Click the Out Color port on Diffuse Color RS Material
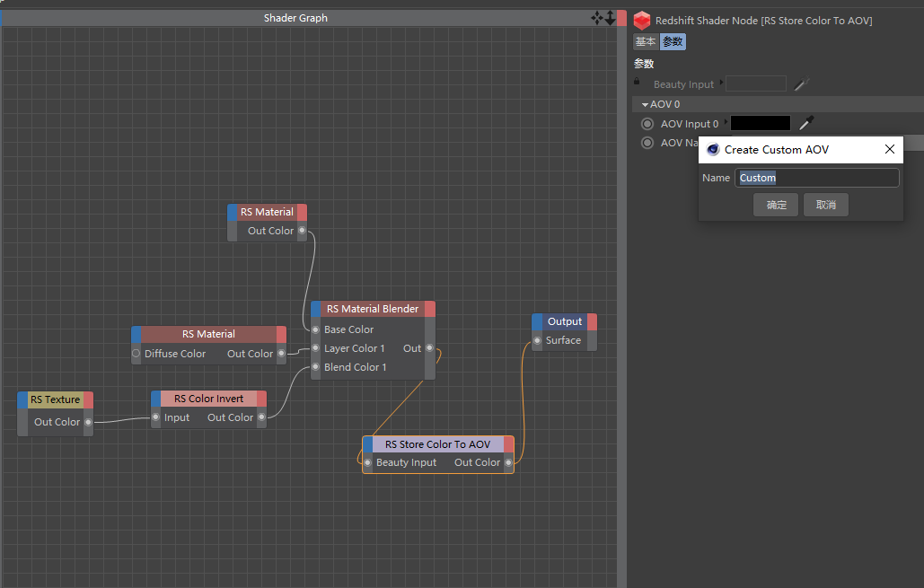This screenshot has width=924, height=588. 281,354
